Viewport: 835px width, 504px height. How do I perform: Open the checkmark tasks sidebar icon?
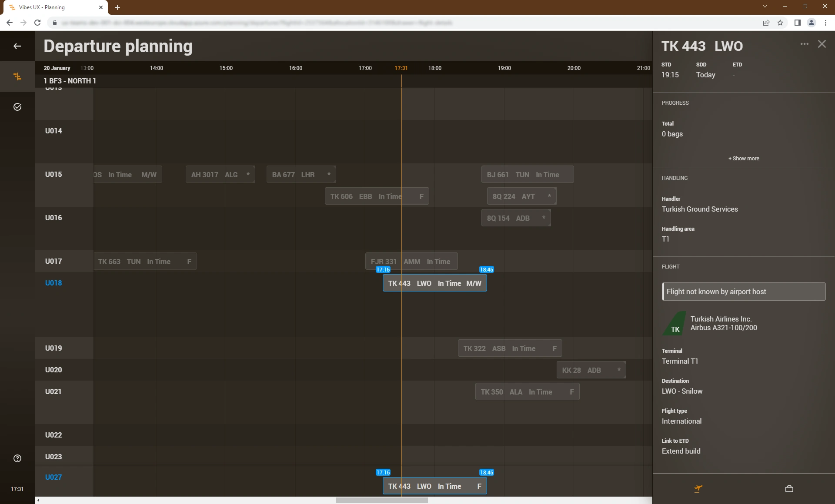click(x=17, y=107)
